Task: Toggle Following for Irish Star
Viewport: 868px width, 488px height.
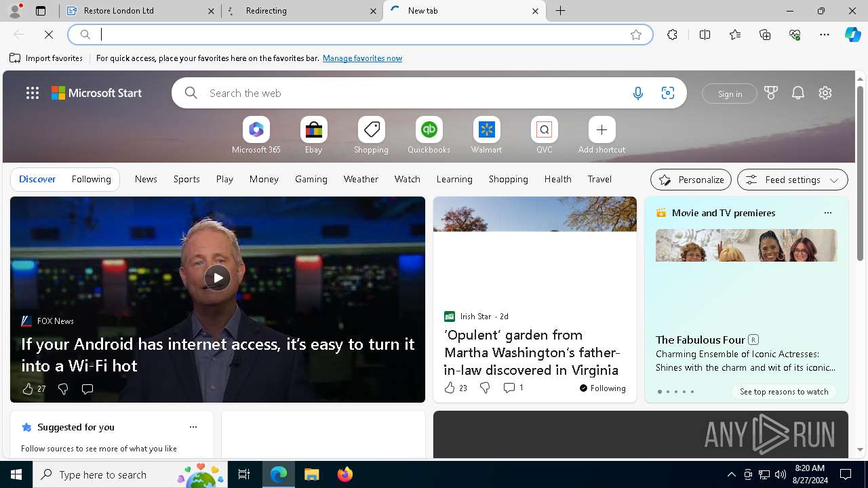Action: 602,388
